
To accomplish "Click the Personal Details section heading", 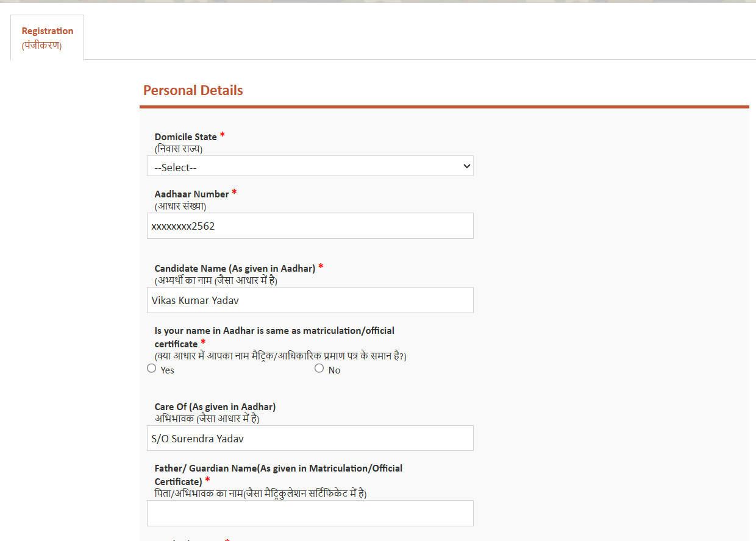I will point(193,91).
